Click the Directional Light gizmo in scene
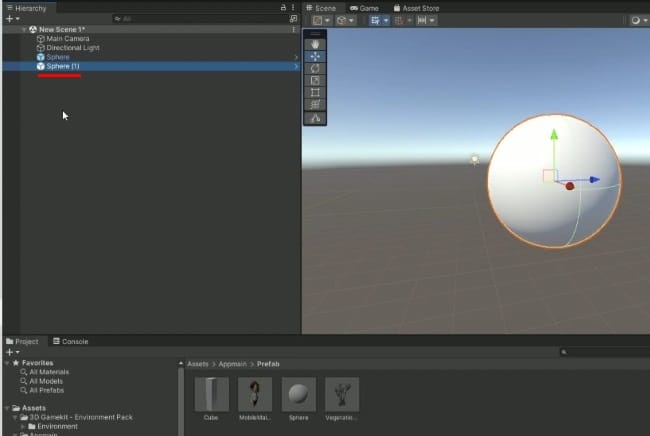650x436 pixels. 475,159
